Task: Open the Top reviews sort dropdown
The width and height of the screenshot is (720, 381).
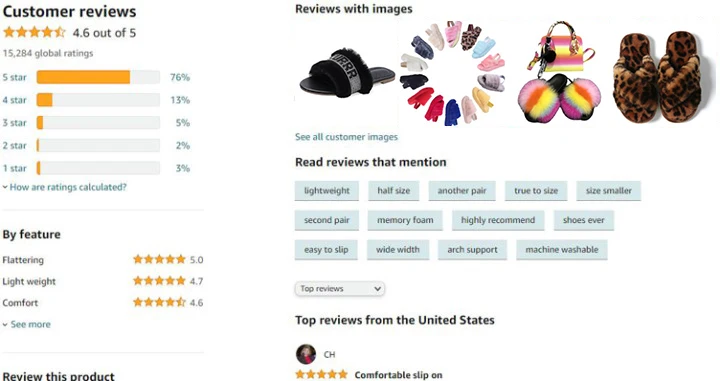Action: tap(340, 289)
